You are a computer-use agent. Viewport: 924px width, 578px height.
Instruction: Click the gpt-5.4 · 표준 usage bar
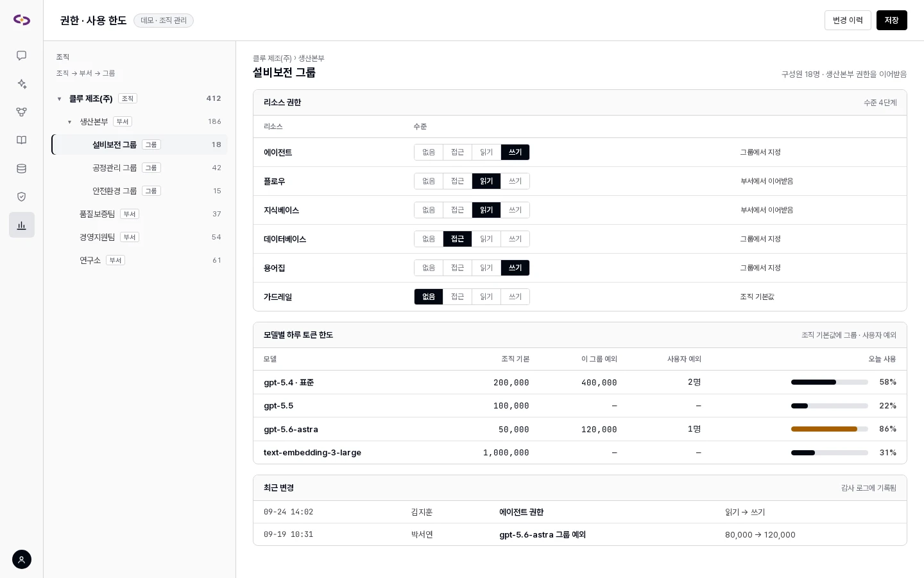830,382
